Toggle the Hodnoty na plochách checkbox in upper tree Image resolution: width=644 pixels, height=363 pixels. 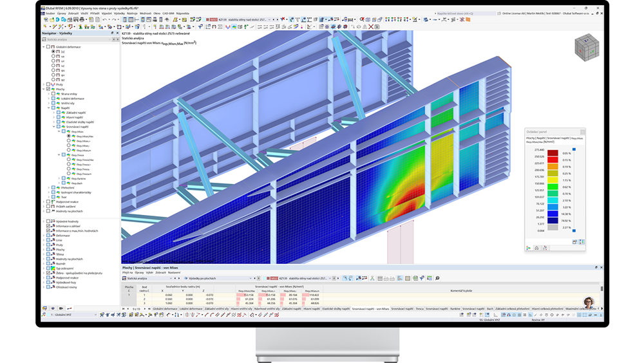[48, 211]
